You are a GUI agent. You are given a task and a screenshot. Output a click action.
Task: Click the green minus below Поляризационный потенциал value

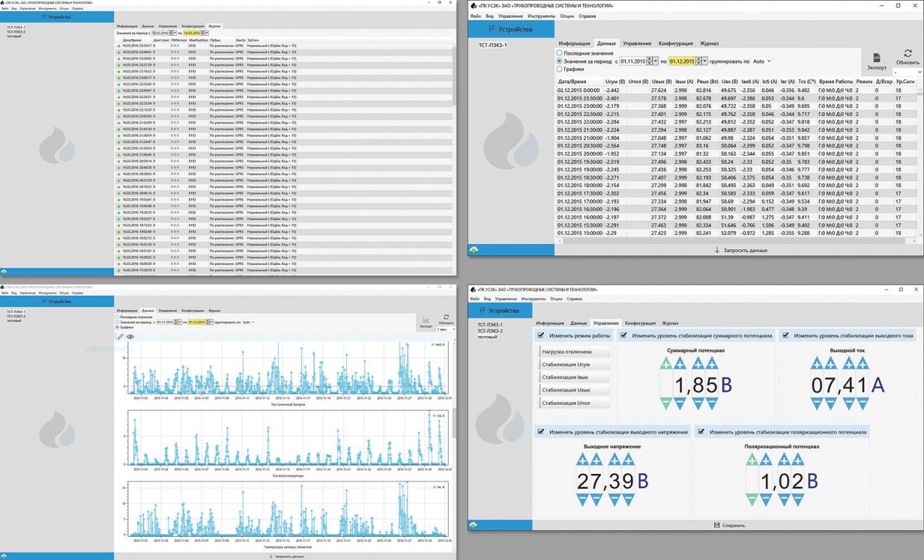[x=752, y=500]
